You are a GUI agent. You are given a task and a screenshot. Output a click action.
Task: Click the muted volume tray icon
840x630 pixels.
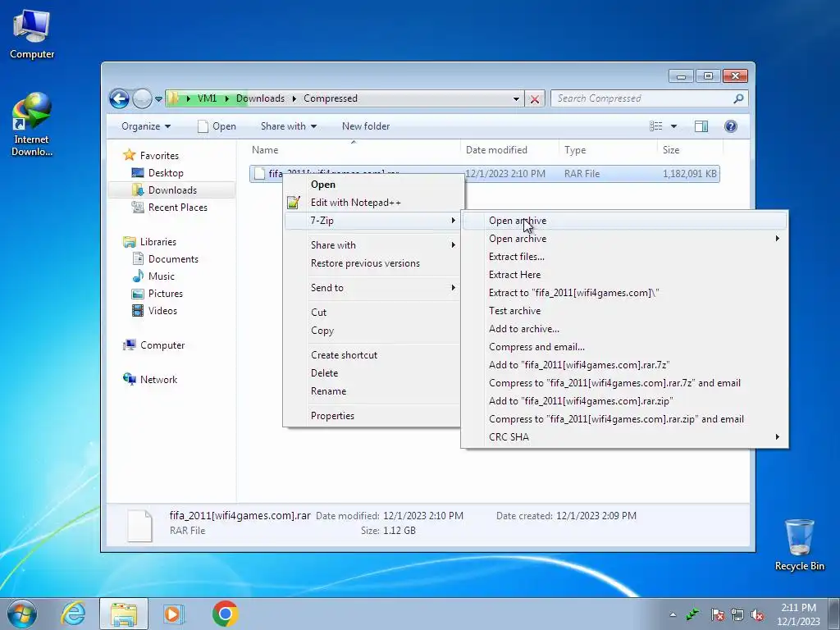pos(757,614)
